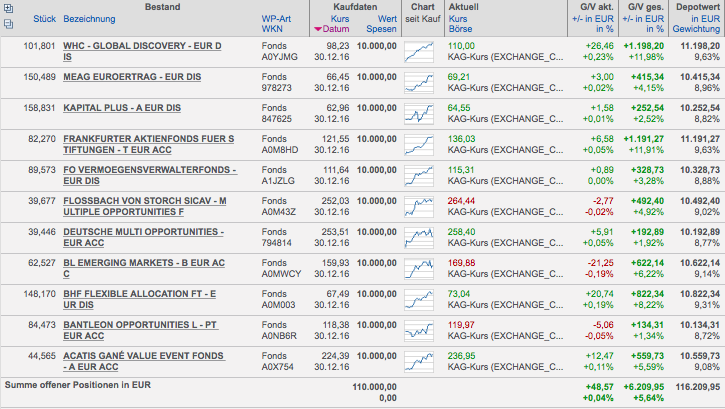The image size is (725, 409).
Task: Sort by WKN column header
Action: click(x=272, y=29)
